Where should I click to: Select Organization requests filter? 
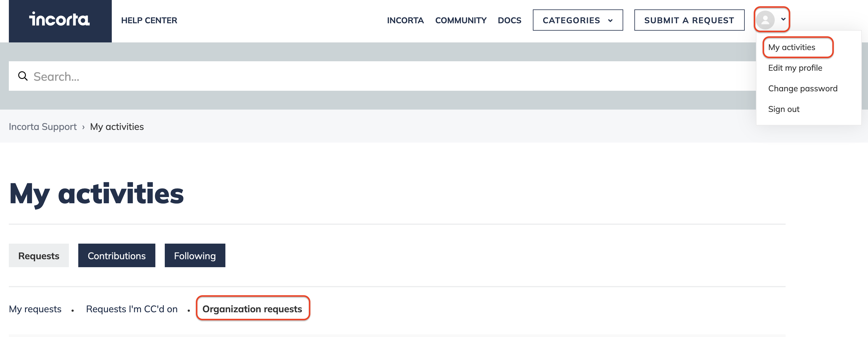(252, 309)
